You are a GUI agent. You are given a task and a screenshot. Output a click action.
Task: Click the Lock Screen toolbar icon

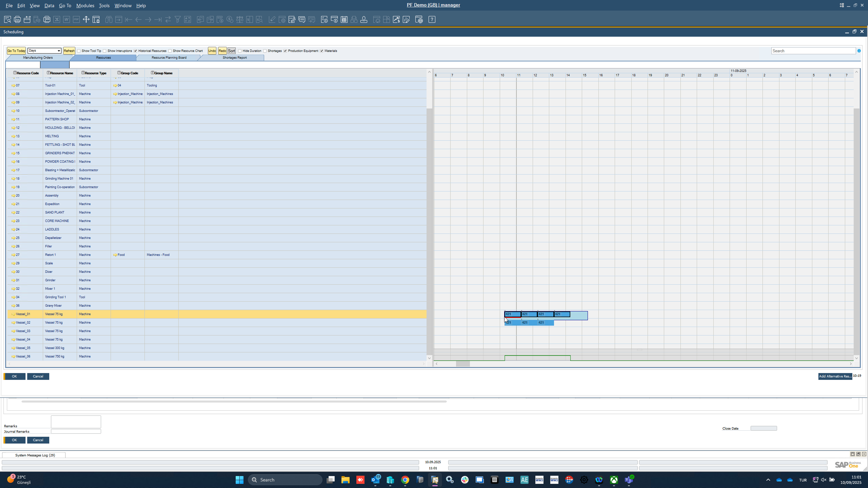[x=96, y=19]
